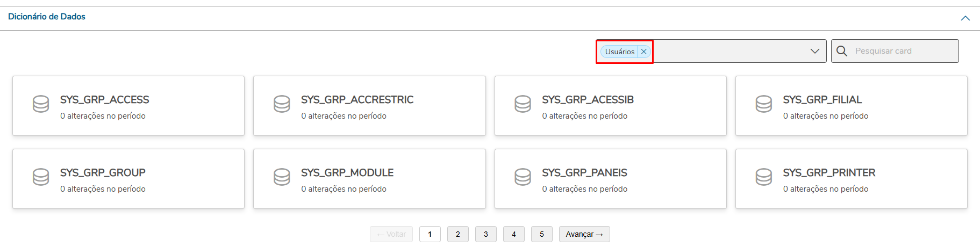This screenshot has height=247, width=980.
Task: Click the SYS_GRP_ACCRESTRIC database icon
Action: click(x=282, y=104)
